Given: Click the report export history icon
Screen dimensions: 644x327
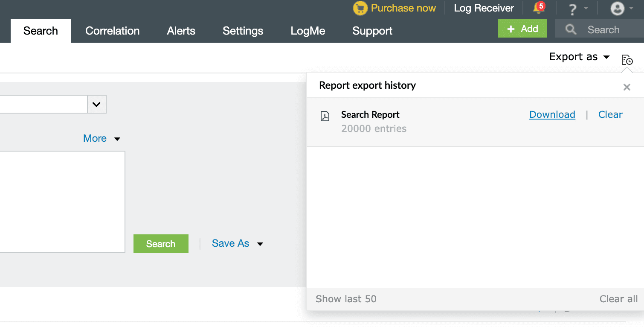Looking at the screenshot, I should tap(627, 60).
